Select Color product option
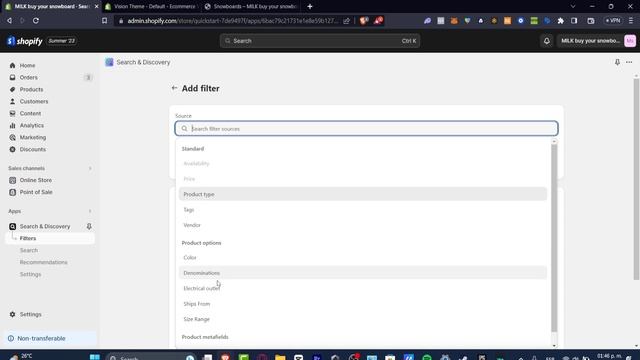The width and height of the screenshot is (640, 360). click(x=362, y=258)
